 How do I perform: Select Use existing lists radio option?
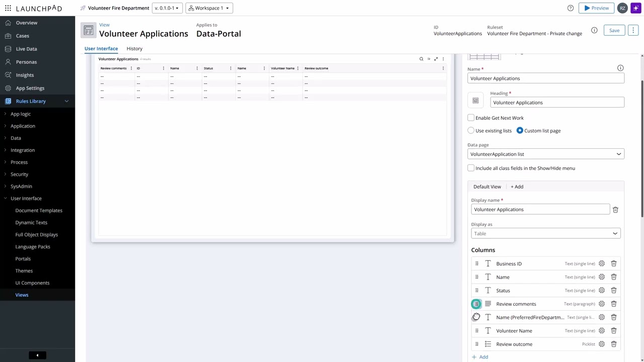(471, 131)
